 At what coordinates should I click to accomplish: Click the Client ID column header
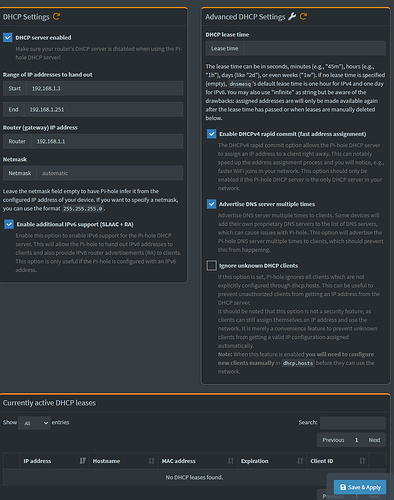[x=338, y=461]
